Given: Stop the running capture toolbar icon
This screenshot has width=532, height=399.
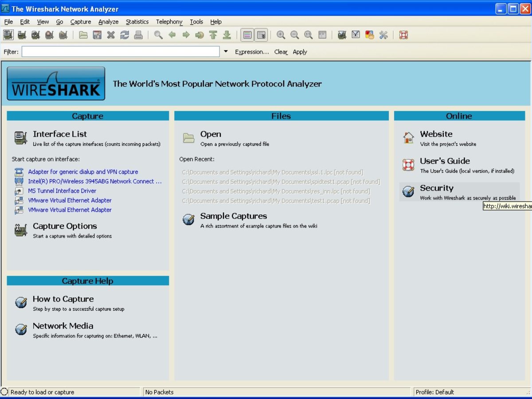Looking at the screenshot, I should [x=49, y=35].
